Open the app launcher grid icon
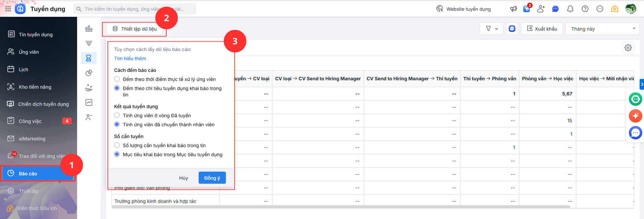 coord(8,9)
